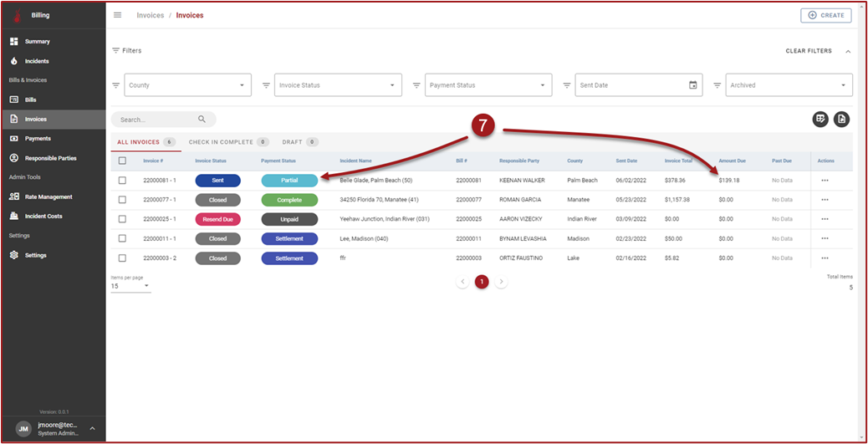This screenshot has height=444, width=868.
Task: Click the column settings icon above table
Action: (820, 120)
